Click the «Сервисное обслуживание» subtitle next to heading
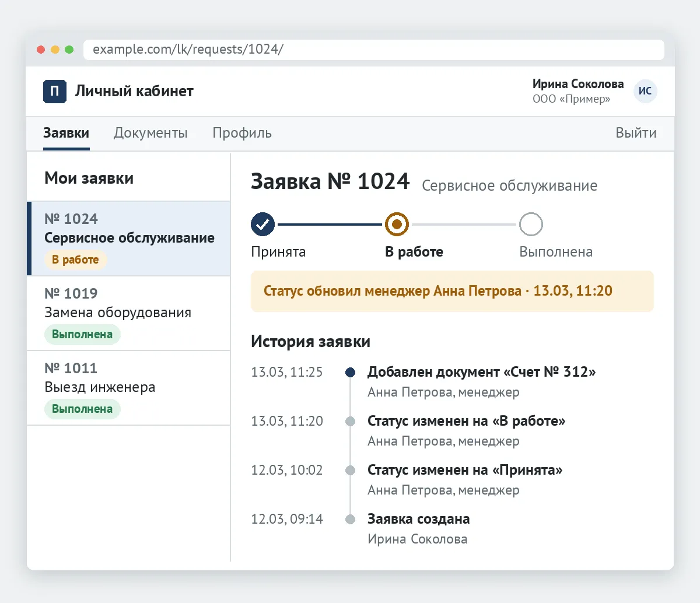 pyautogui.click(x=509, y=185)
